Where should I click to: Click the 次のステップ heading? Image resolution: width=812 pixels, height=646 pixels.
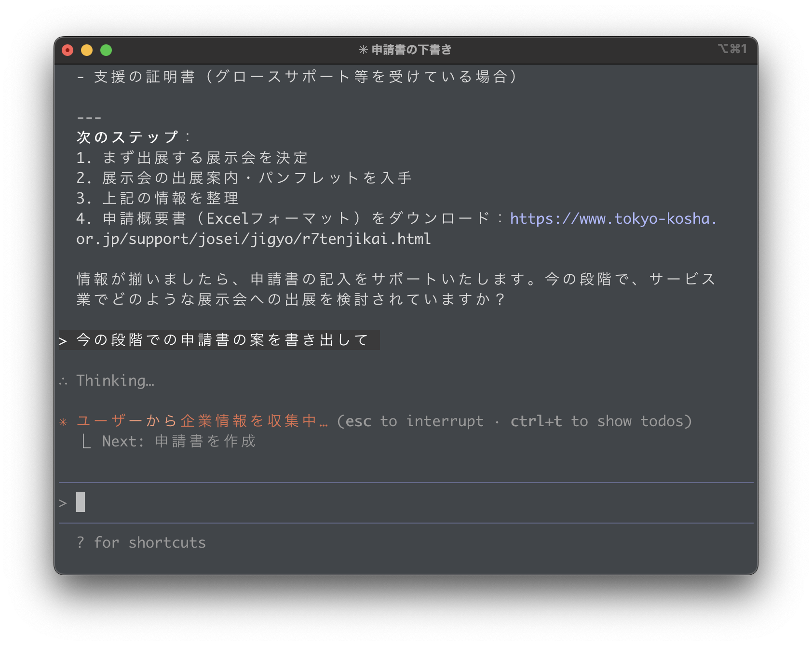tap(127, 137)
